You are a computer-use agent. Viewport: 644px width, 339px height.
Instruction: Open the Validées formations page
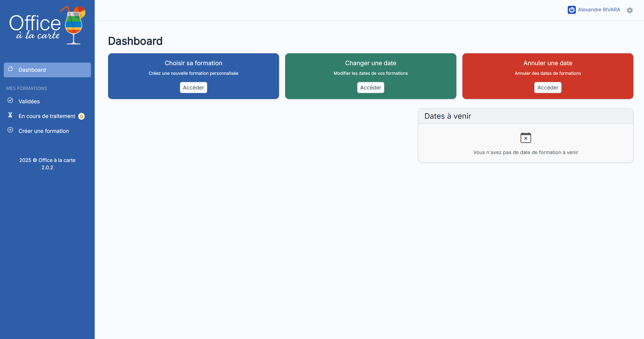pyautogui.click(x=29, y=102)
